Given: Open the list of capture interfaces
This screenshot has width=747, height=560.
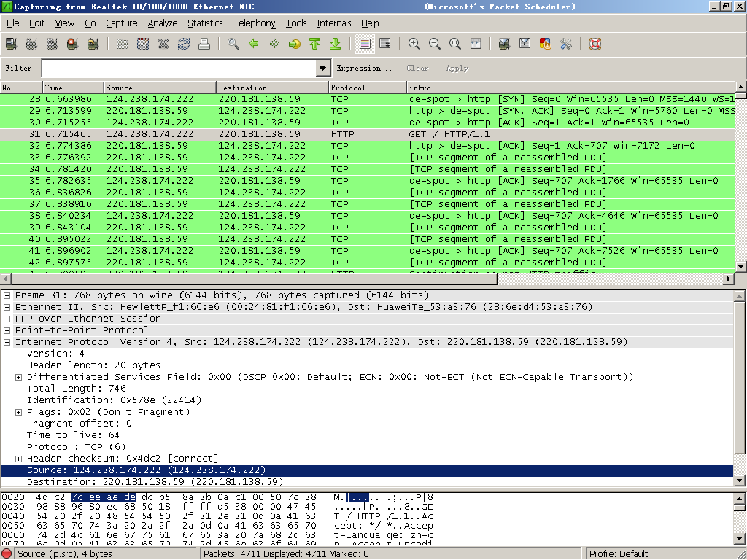Looking at the screenshot, I should [x=12, y=44].
